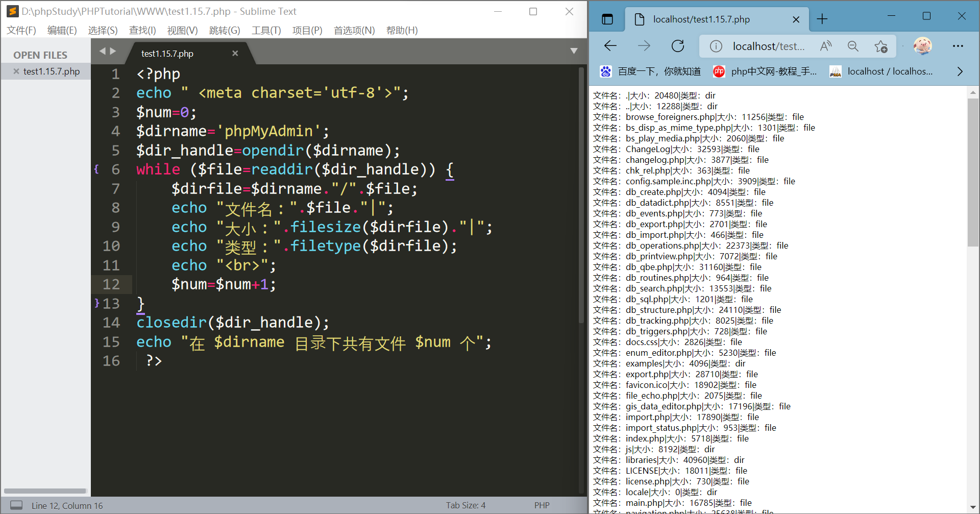
Task: Close the localhost/test1.15.7.php browser tab
Action: pyautogui.click(x=796, y=19)
